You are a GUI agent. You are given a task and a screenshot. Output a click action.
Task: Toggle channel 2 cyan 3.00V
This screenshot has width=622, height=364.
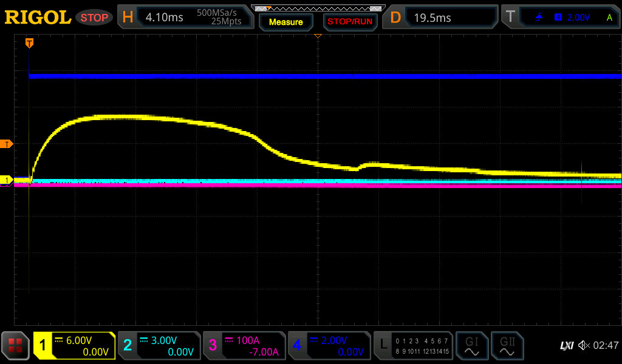click(159, 346)
